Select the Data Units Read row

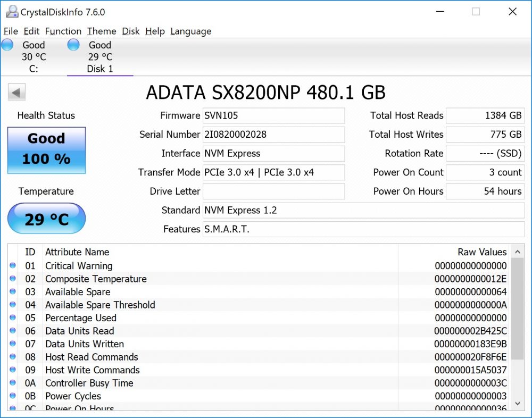click(258, 331)
